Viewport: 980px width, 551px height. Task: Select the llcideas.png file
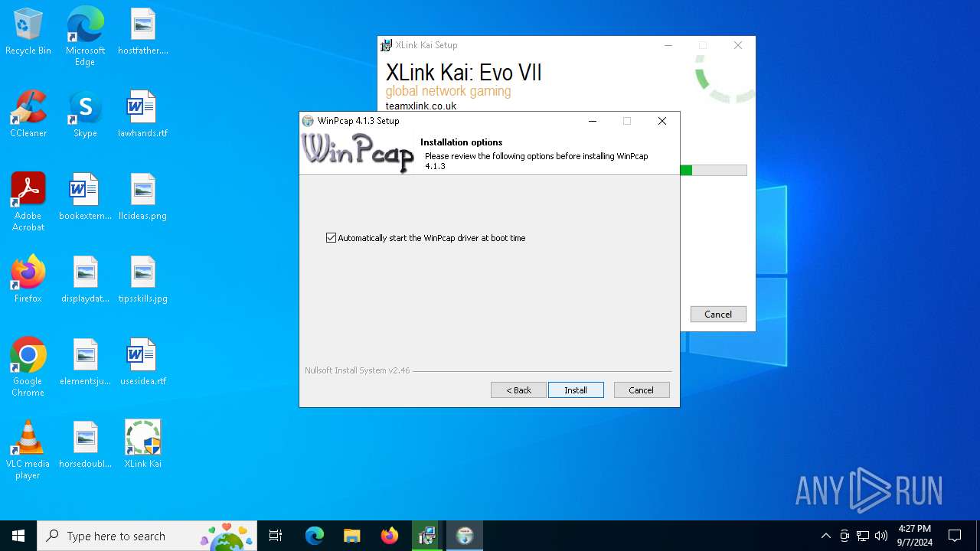tap(143, 197)
